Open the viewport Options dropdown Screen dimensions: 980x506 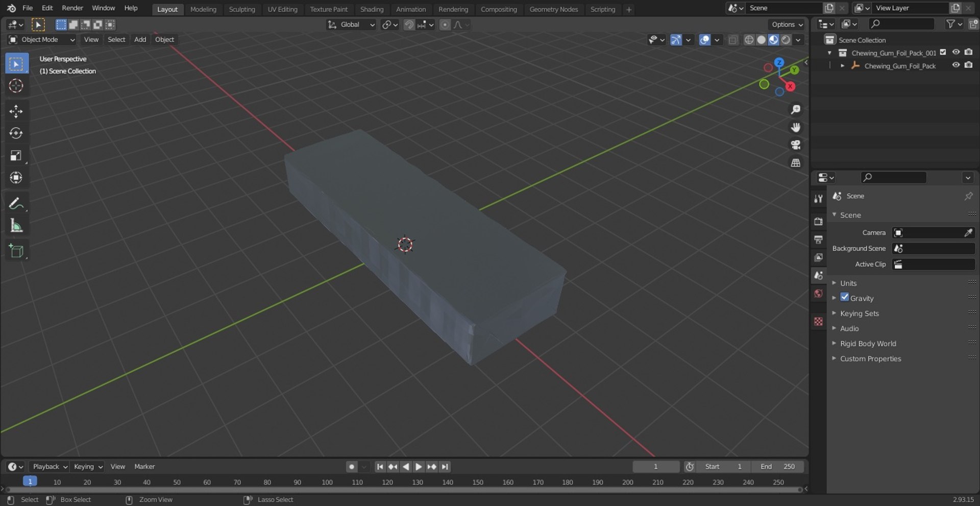click(x=787, y=25)
